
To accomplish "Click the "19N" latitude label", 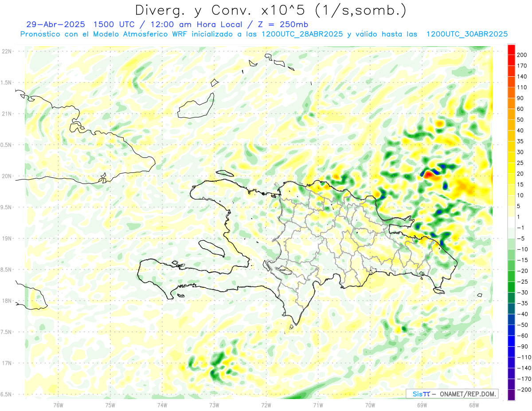I will pyautogui.click(x=6, y=239).
